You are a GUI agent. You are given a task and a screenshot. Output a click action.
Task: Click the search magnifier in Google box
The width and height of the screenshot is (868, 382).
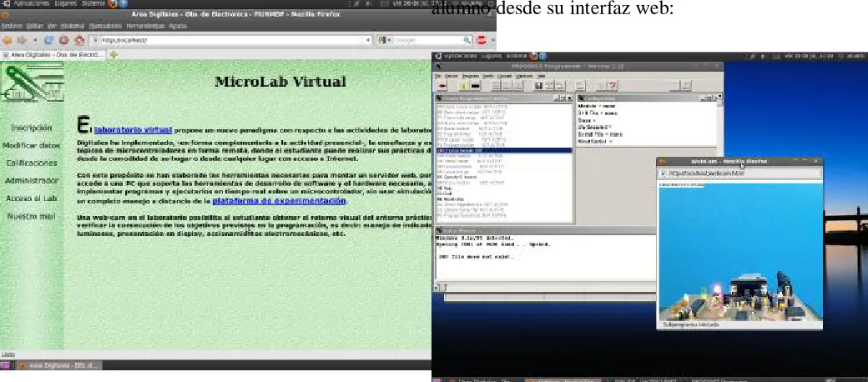[467, 40]
